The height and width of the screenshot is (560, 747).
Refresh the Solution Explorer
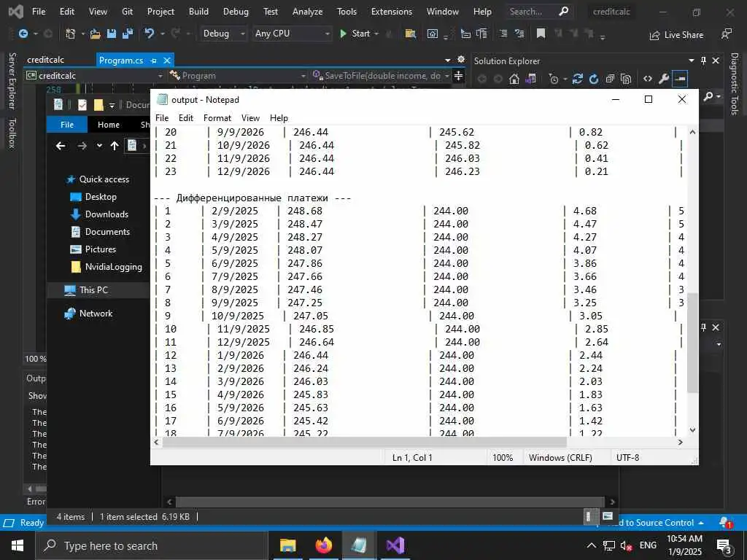tap(594, 79)
